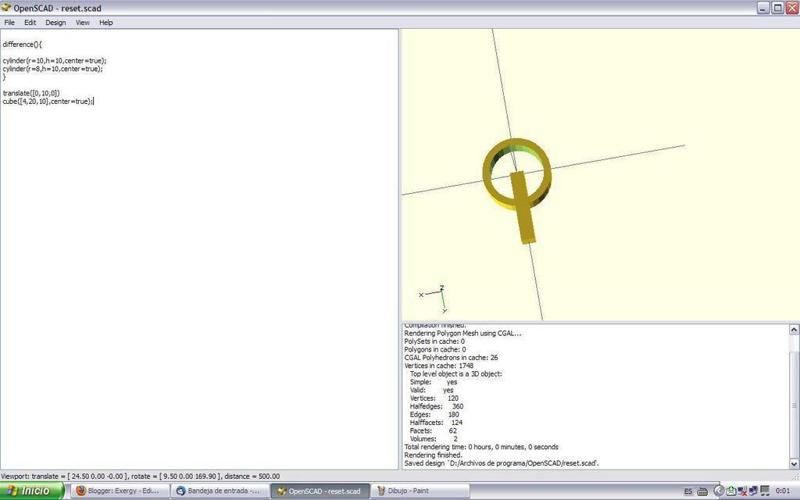Switch to Dibujo - Paint taskbar window

[420, 491]
